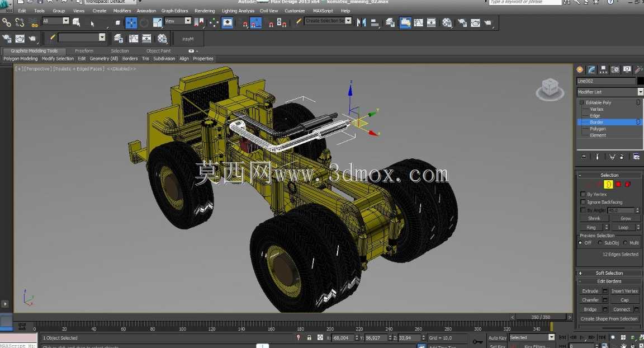Collapse the Selection rollout

click(x=609, y=175)
